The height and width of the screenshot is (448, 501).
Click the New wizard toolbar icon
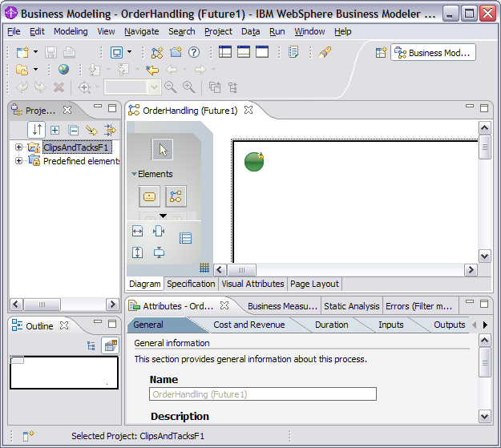(x=22, y=52)
